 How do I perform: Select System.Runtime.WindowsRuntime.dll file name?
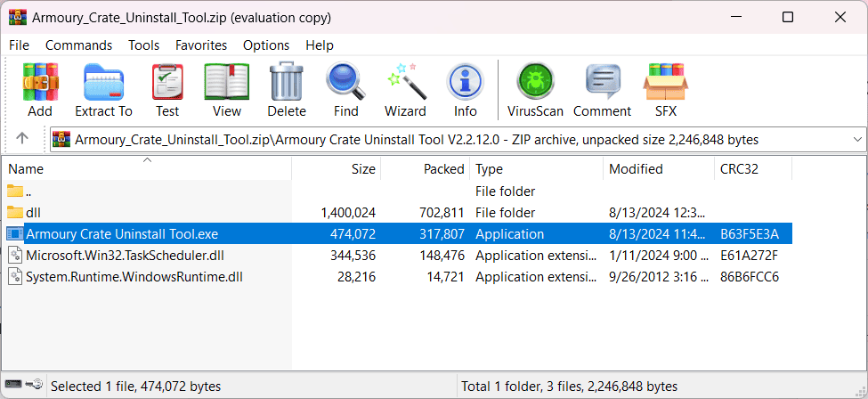click(134, 276)
